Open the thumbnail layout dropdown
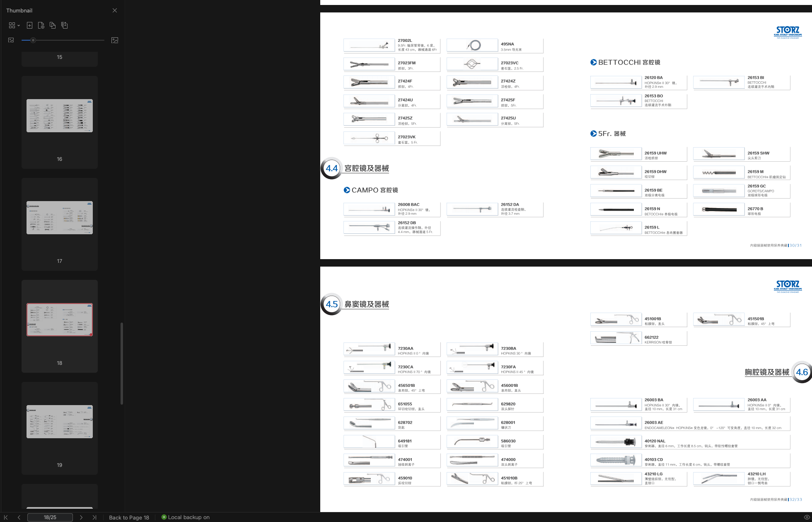This screenshot has height=522, width=812. (x=14, y=25)
